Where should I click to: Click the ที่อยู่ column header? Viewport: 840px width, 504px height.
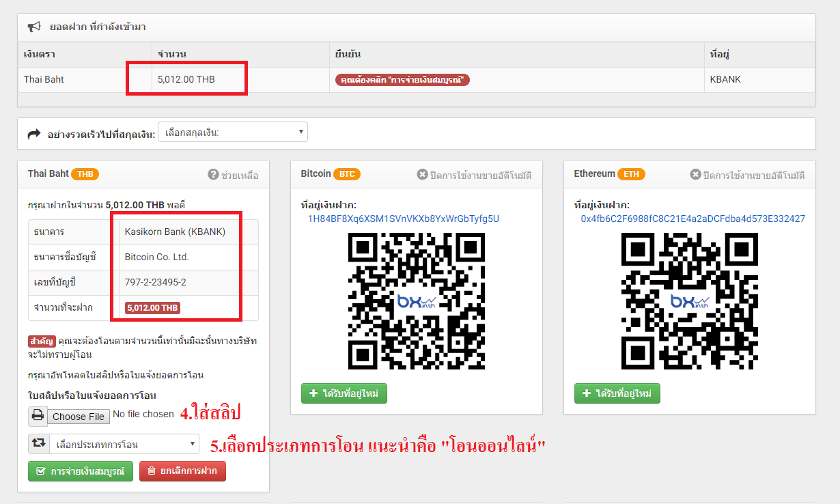click(x=760, y=54)
